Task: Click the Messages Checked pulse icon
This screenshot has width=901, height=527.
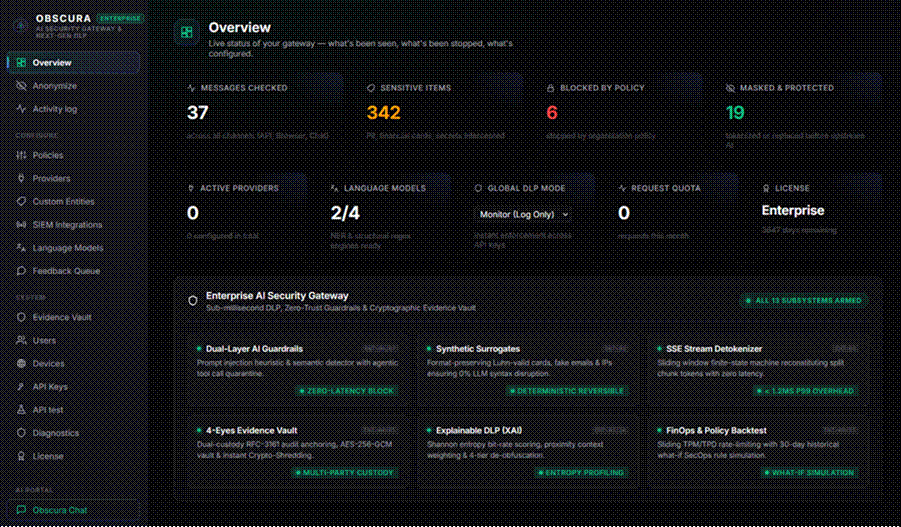Action: [191, 88]
